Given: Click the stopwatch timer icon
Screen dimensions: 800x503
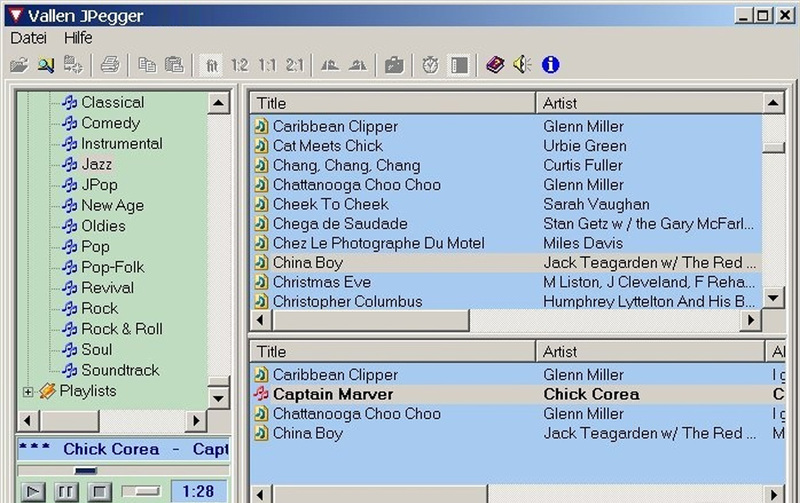Looking at the screenshot, I should point(430,65).
